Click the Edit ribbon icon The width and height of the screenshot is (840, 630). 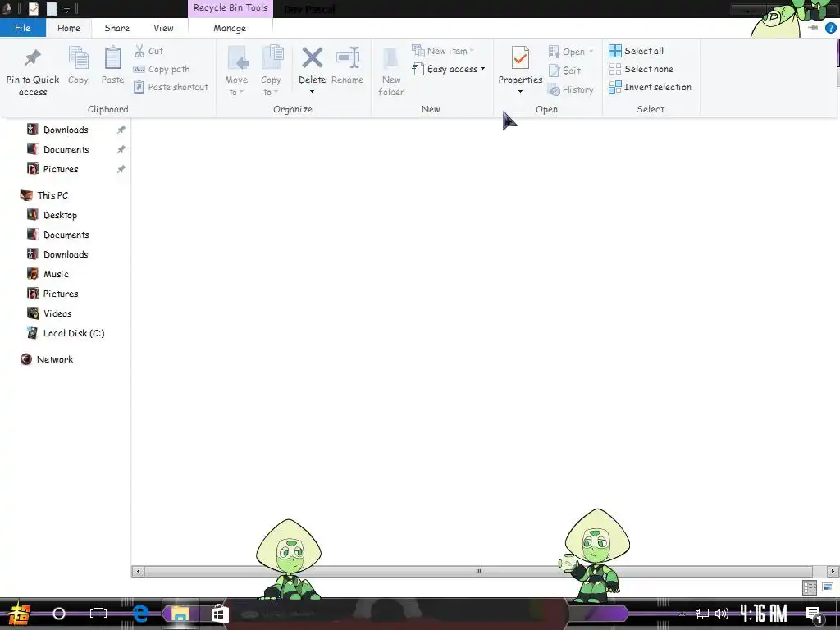click(x=554, y=71)
